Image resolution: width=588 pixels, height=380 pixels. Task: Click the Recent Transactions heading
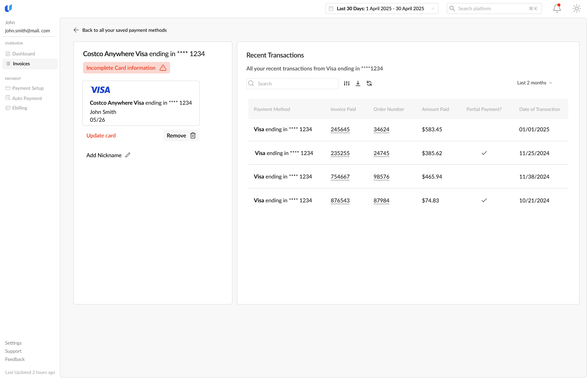[x=275, y=55]
